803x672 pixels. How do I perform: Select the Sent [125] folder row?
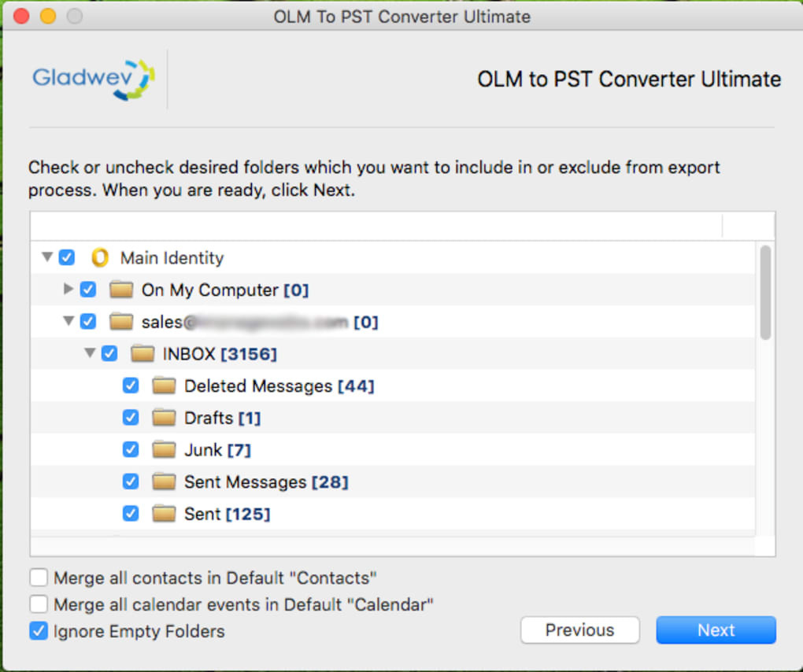(227, 514)
